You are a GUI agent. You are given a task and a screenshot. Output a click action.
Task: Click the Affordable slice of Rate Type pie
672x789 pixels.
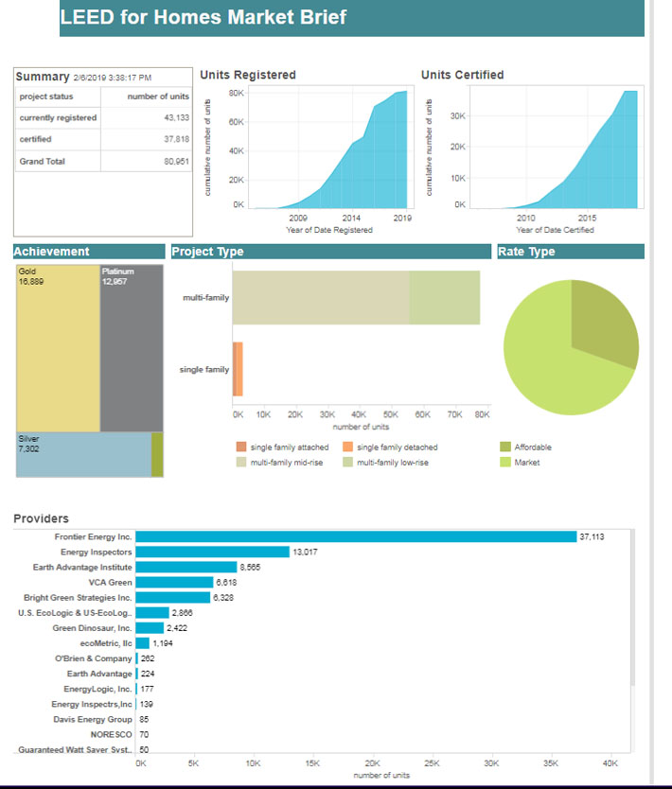pyautogui.click(x=604, y=322)
